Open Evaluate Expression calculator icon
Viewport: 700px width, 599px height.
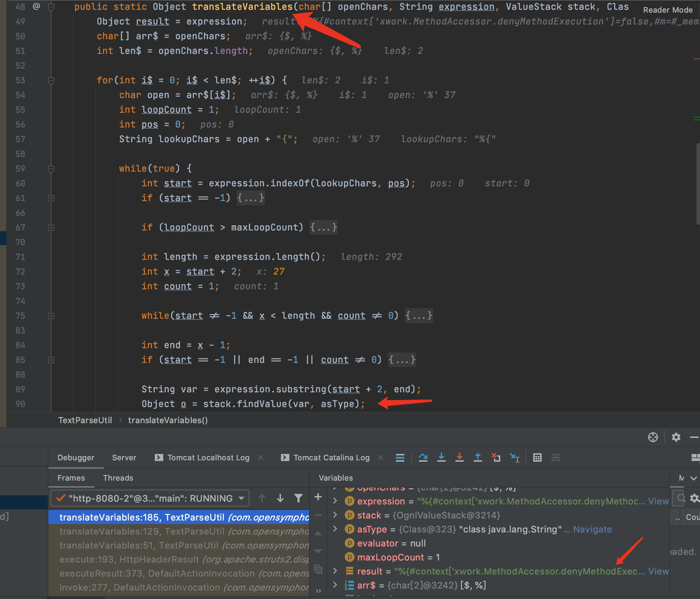point(537,457)
